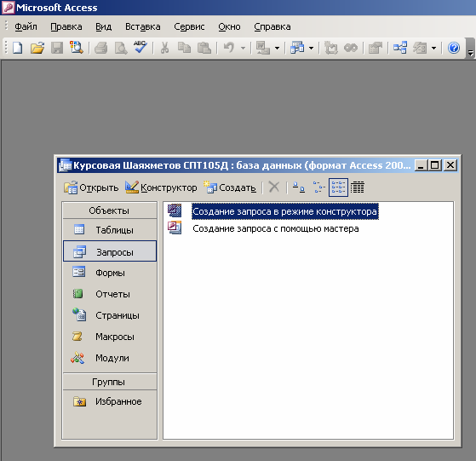
Task: Expand the Office Links dropdown arrow
Action: tap(277, 48)
